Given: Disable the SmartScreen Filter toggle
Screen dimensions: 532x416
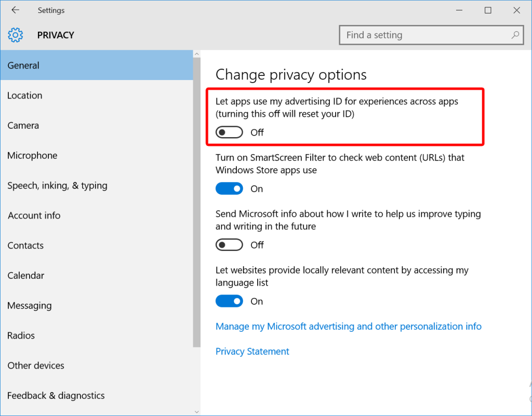Looking at the screenshot, I should [229, 188].
